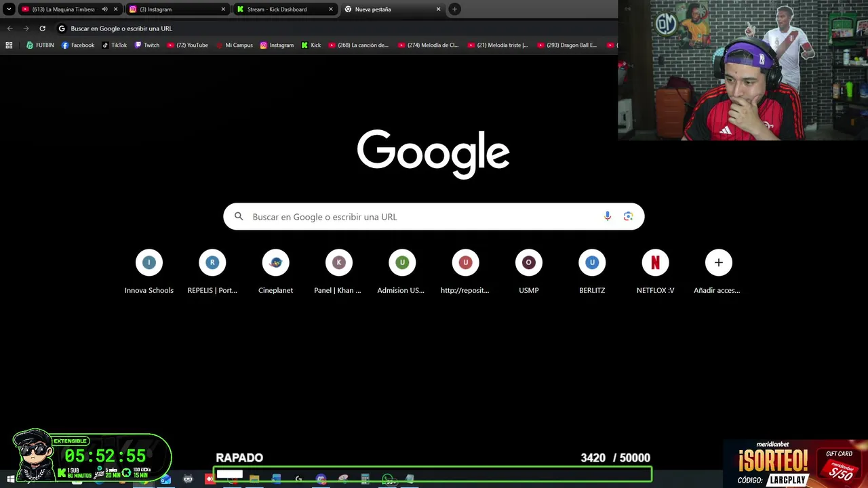Select the Nueva pestaña tab
Image resolution: width=868 pixels, height=488 pixels.
(x=392, y=9)
